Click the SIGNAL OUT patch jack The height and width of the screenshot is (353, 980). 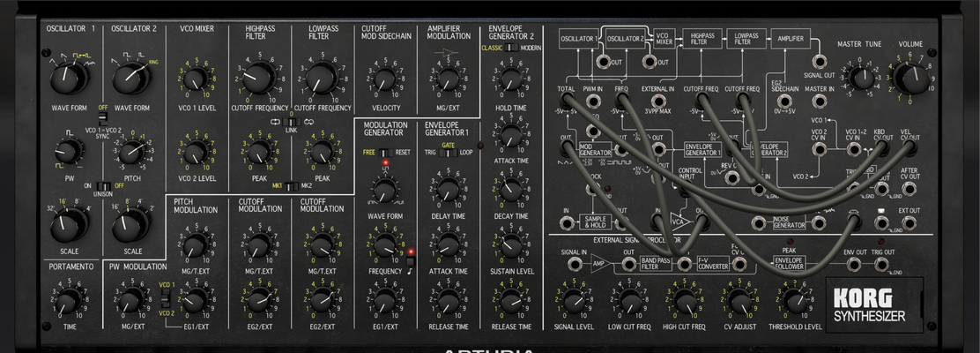[x=819, y=62]
